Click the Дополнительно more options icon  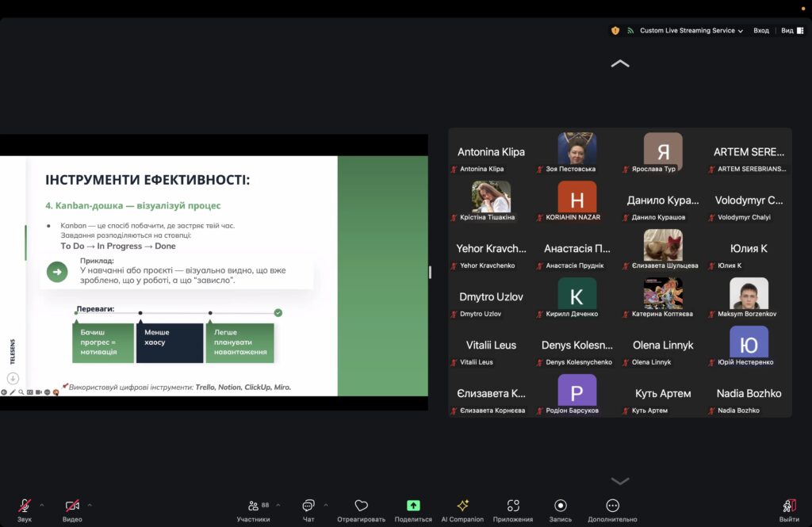tap(612, 506)
